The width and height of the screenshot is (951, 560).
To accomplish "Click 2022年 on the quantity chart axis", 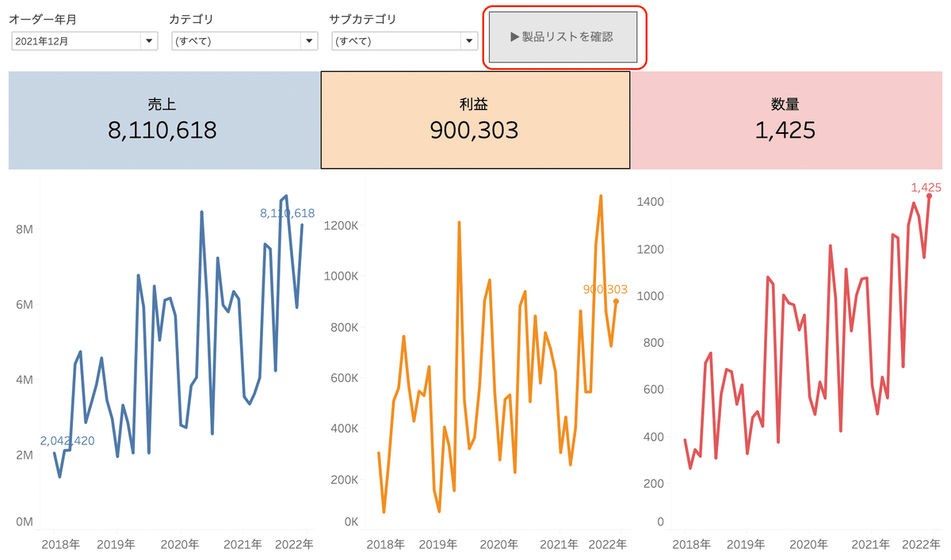I will click(922, 545).
